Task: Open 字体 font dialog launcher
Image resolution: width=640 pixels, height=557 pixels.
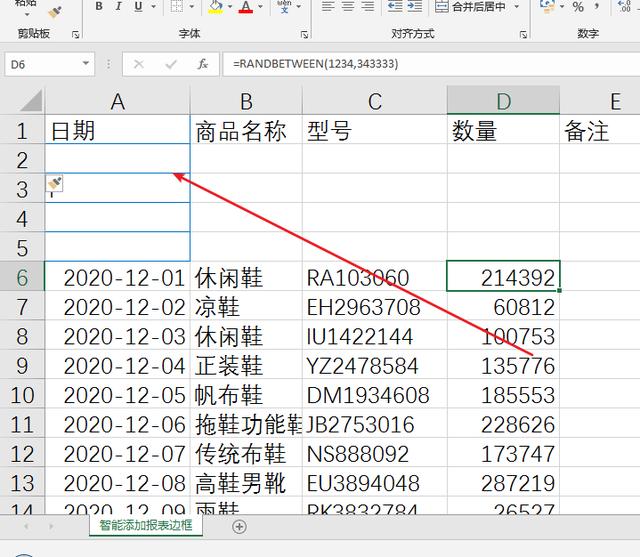Action: (304, 35)
